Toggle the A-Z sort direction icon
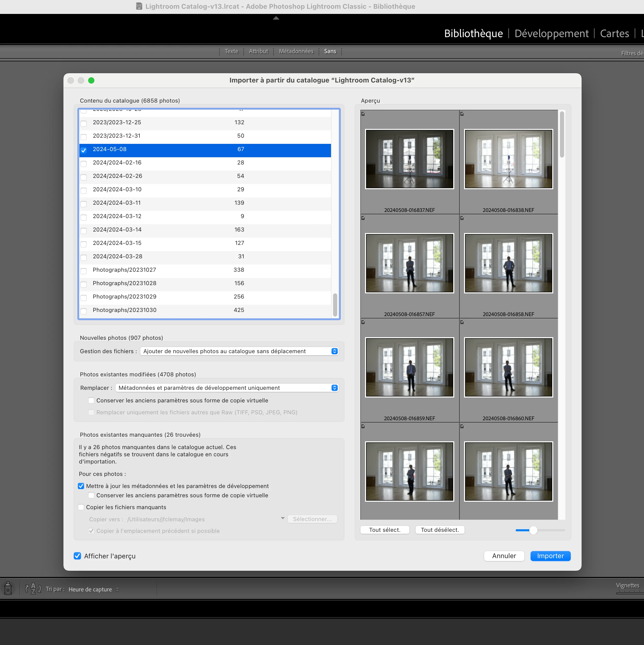The width and height of the screenshot is (644, 645). [33, 588]
